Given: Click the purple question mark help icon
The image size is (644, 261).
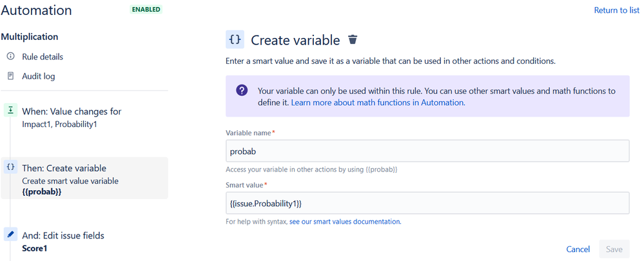Looking at the screenshot, I should click(242, 91).
